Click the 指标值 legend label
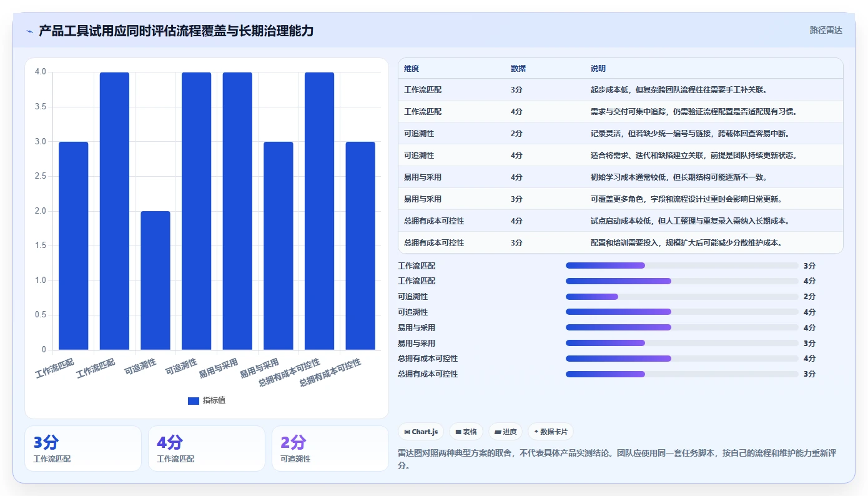This screenshot has height=496, width=868. [x=214, y=400]
